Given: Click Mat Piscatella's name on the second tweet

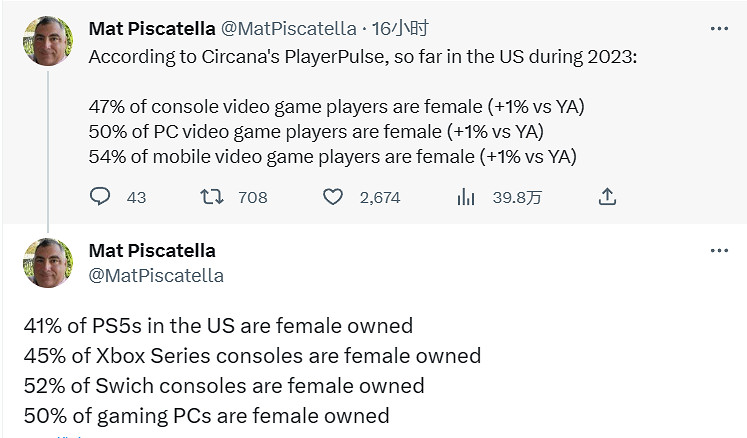Looking at the screenshot, I should coord(152,250).
